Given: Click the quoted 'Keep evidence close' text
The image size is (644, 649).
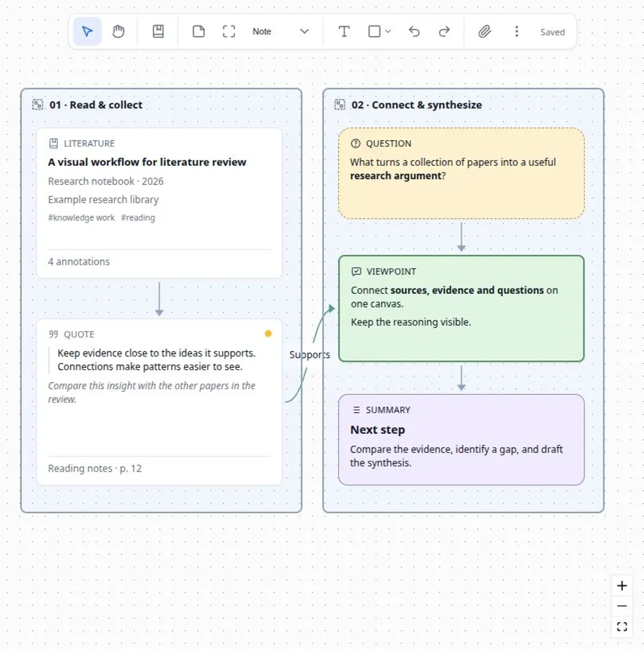Looking at the screenshot, I should (x=156, y=360).
